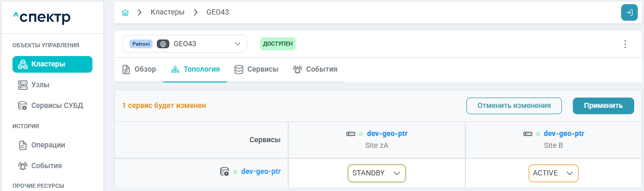The width and height of the screenshot is (644, 191).
Task: Click the Site zA label
Action: [377, 146]
